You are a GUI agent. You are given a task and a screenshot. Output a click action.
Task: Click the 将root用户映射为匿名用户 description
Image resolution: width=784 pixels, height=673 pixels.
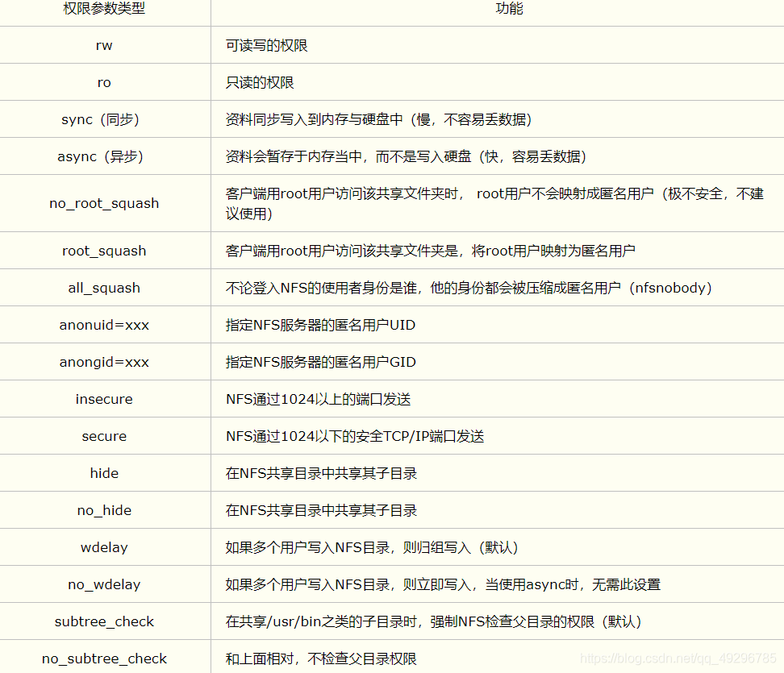click(430, 251)
